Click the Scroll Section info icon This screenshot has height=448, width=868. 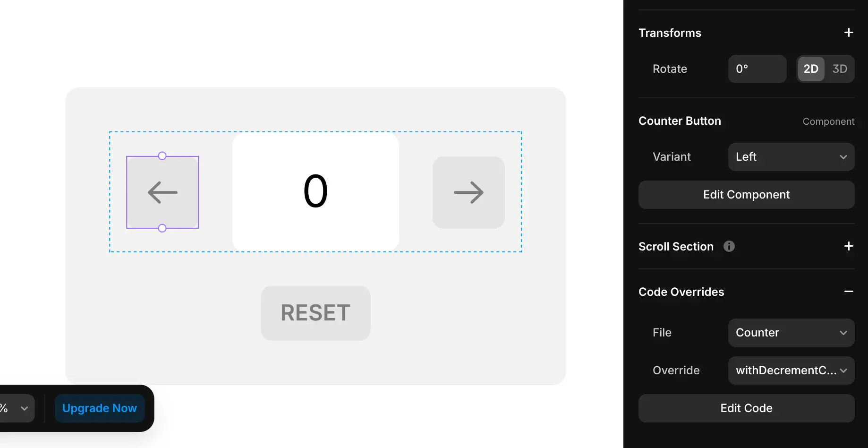(729, 246)
